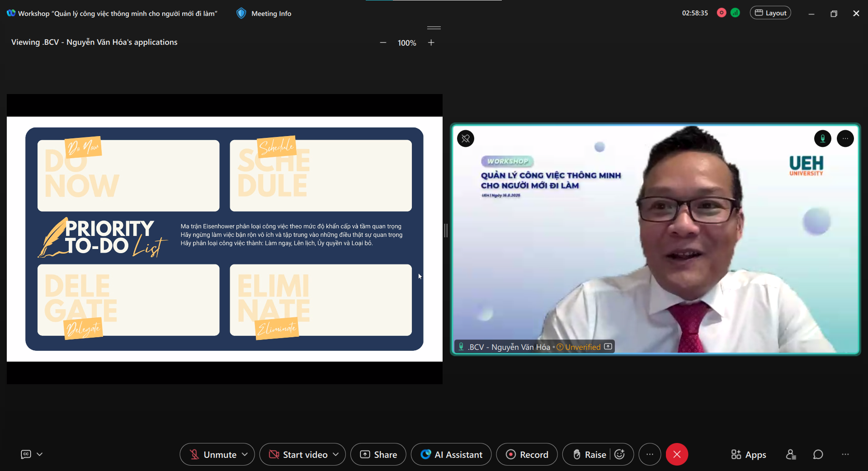Unmute the microphone

pyautogui.click(x=212, y=454)
